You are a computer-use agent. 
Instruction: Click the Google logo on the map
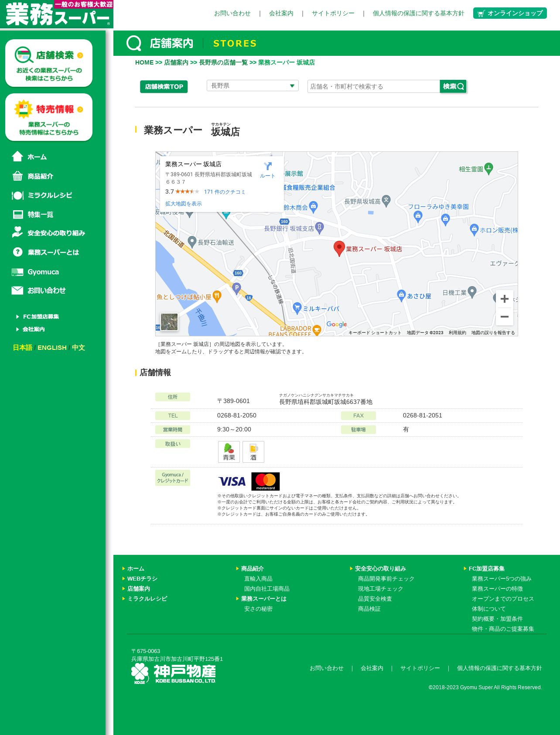337,325
